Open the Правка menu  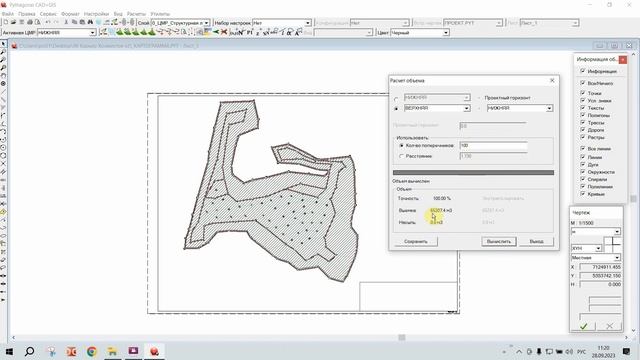tap(27, 13)
